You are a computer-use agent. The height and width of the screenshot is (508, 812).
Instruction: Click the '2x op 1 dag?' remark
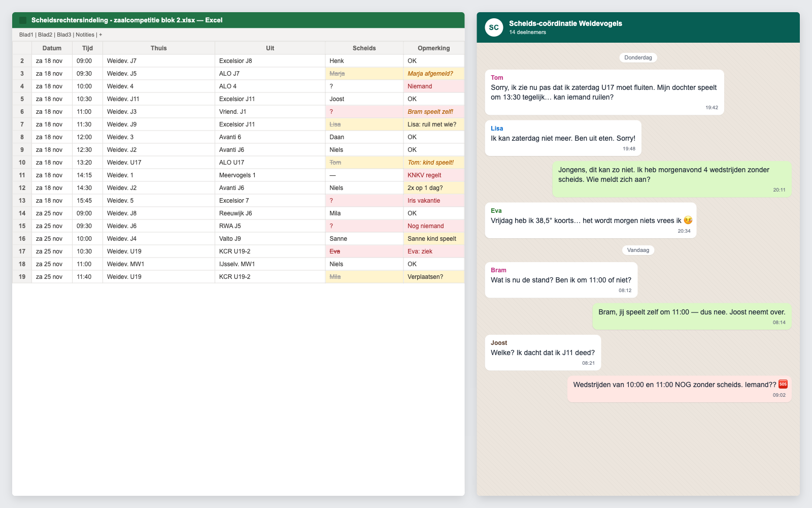(434, 188)
